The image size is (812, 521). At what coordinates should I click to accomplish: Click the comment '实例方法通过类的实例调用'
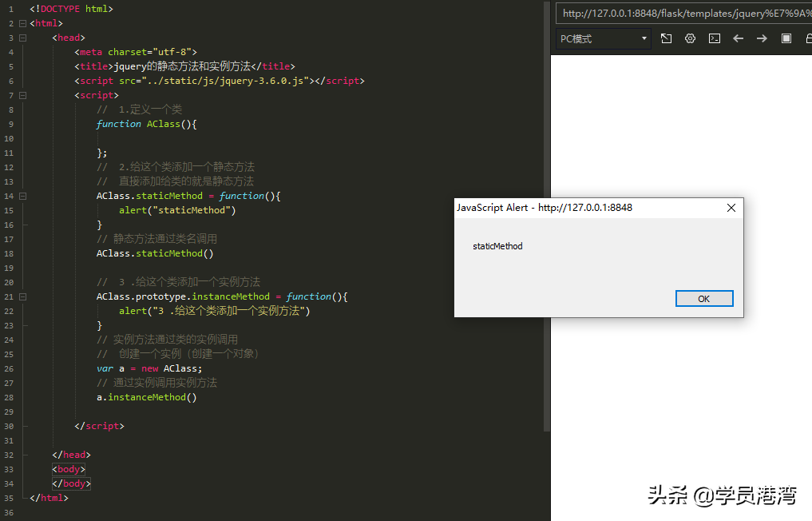tap(167, 340)
